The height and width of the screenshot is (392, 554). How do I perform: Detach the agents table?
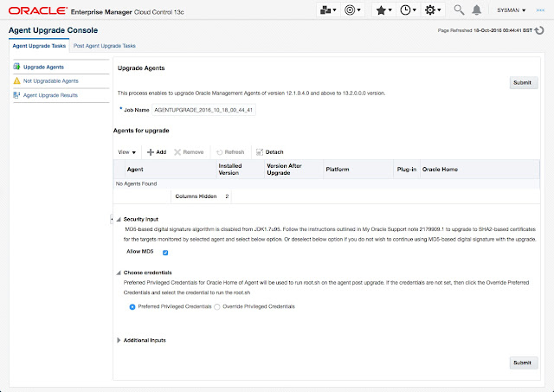[270, 151]
